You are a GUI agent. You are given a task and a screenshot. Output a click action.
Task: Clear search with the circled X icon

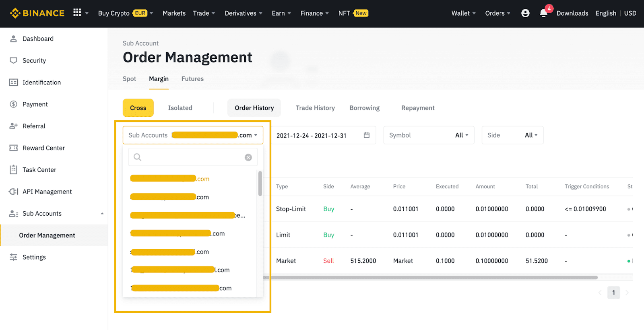(248, 157)
